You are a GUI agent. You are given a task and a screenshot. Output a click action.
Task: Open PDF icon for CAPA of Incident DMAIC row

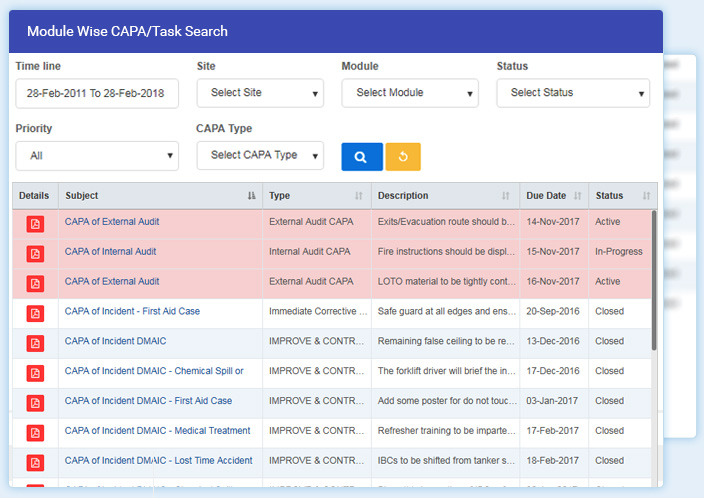click(35, 343)
